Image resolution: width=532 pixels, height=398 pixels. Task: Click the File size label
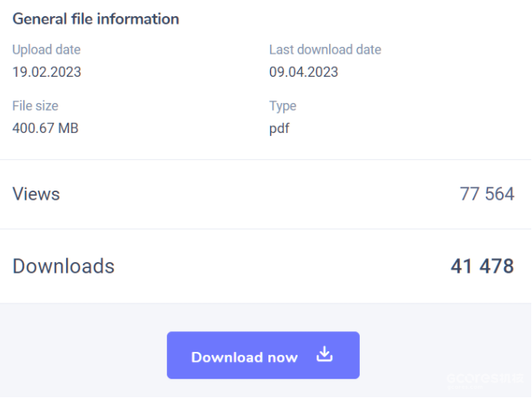(35, 106)
